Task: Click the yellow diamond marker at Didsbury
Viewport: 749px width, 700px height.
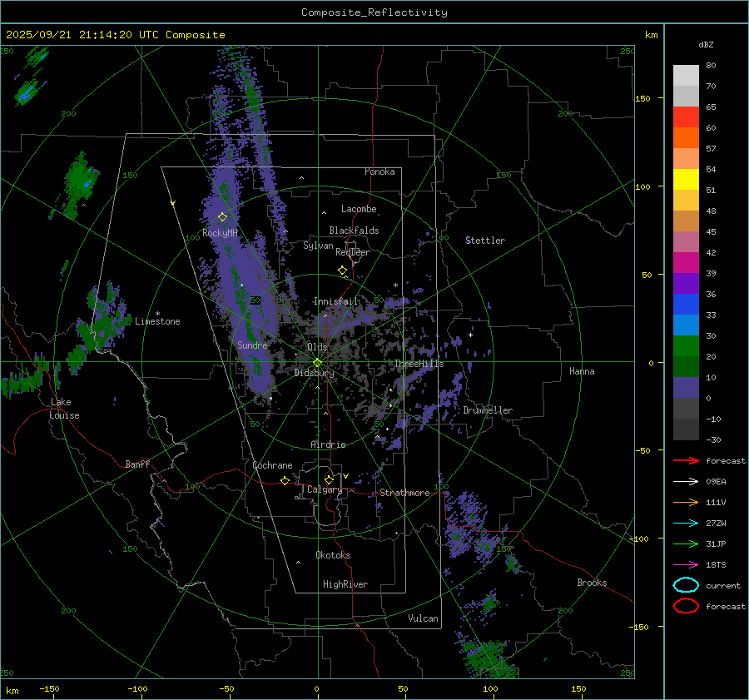Action: [317, 362]
